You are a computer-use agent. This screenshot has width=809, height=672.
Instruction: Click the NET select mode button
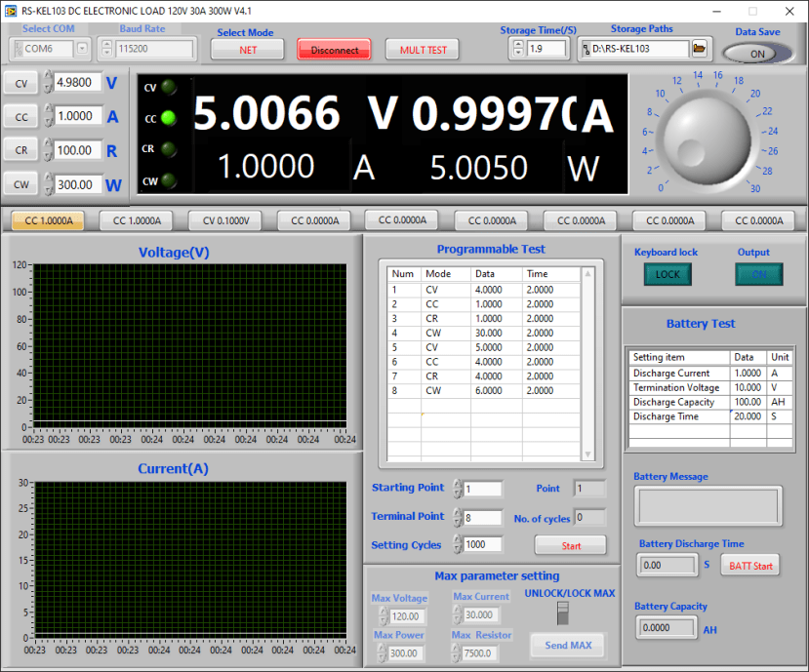[x=248, y=50]
